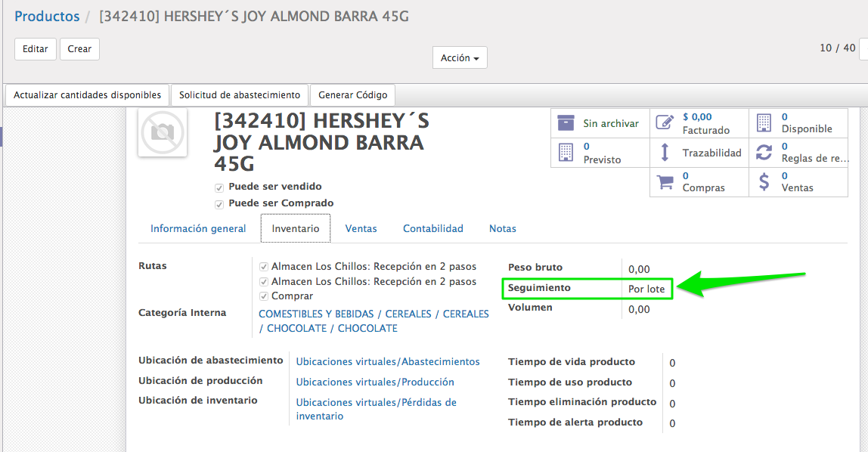868x452 pixels.
Task: Click the Crear button
Action: 79,48
